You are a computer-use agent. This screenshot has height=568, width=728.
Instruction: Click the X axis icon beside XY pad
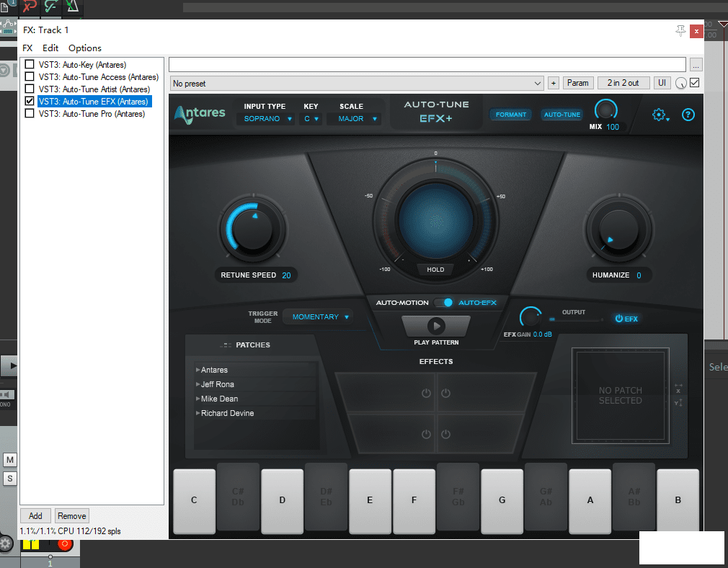[678, 389]
